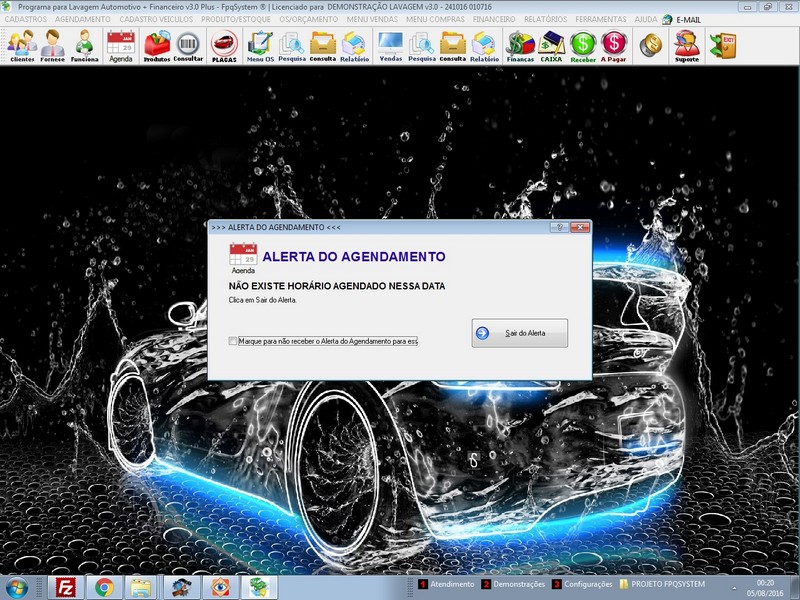Launch FileZilla from the taskbar

(x=66, y=588)
